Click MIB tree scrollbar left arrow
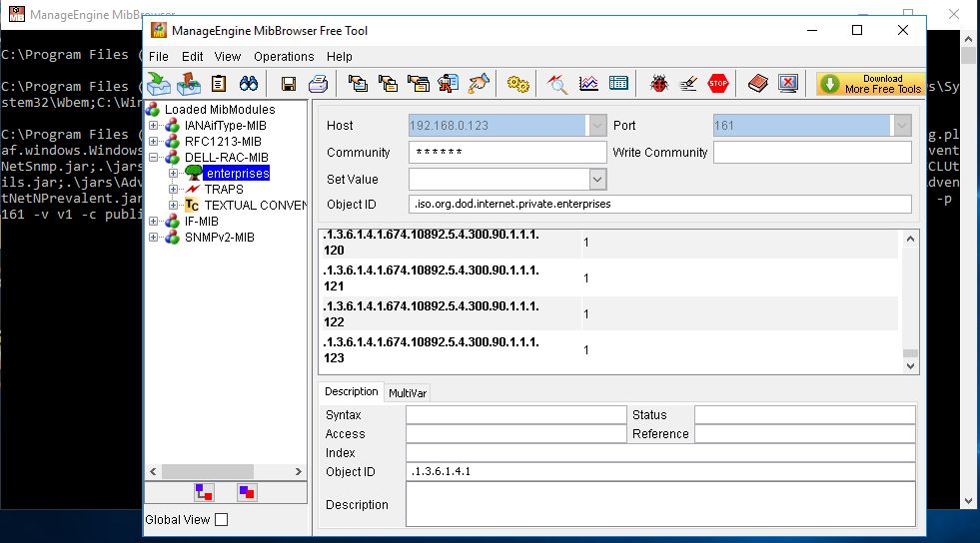 tap(153, 472)
